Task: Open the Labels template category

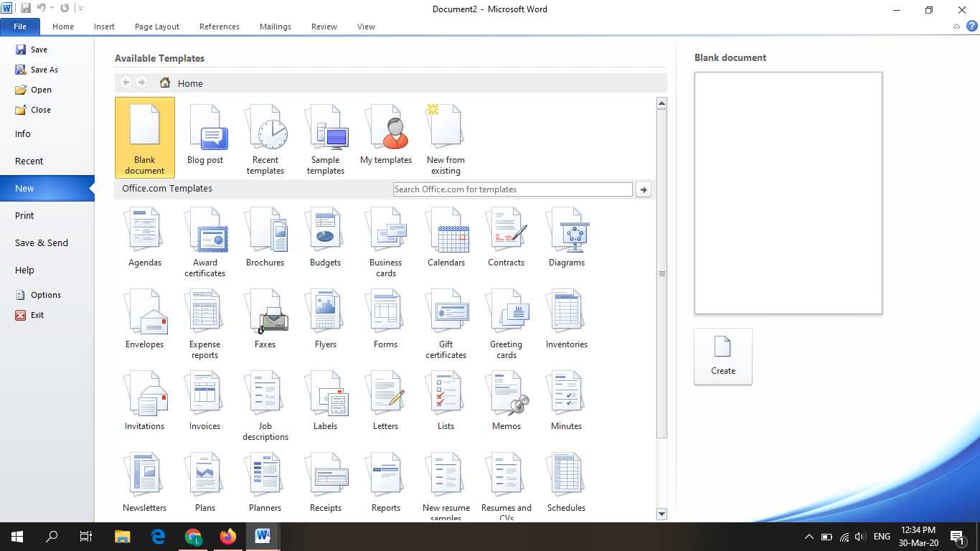Action: [x=326, y=401]
